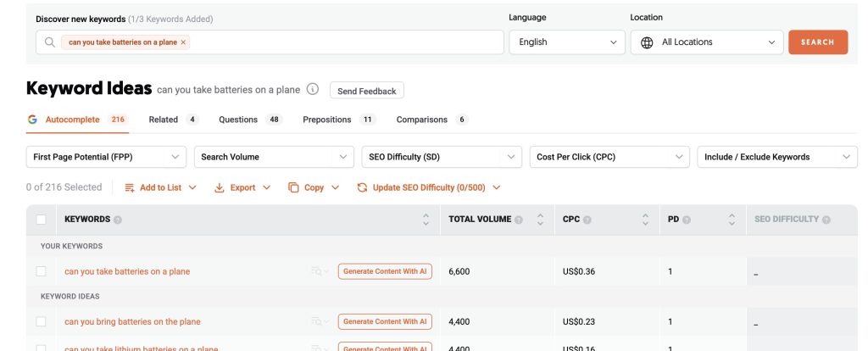The image size is (868, 351).
Task: Click the PD column help icon
Action: (x=687, y=220)
